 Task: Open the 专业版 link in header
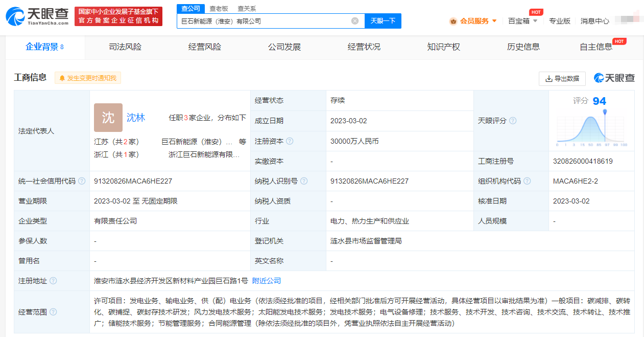560,21
